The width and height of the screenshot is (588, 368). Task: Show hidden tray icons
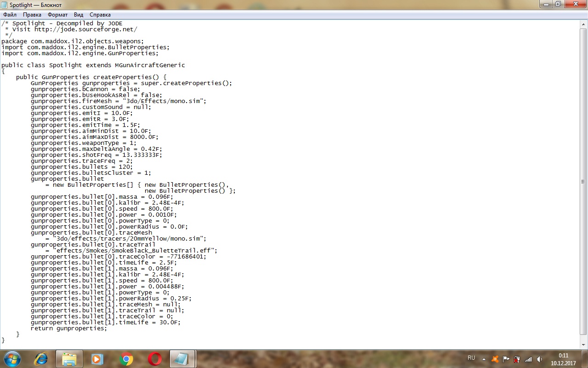click(484, 359)
